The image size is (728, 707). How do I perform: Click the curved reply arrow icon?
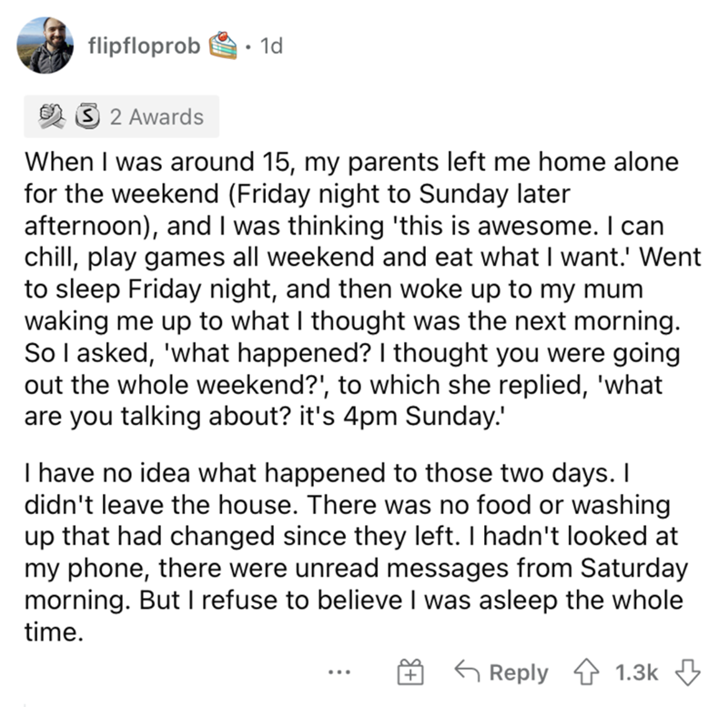(468, 672)
